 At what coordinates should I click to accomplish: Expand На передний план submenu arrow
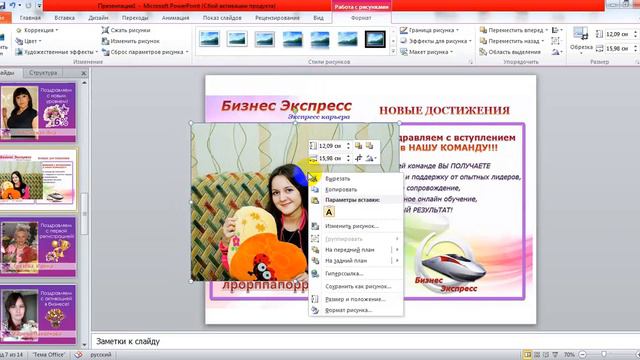[397, 250]
